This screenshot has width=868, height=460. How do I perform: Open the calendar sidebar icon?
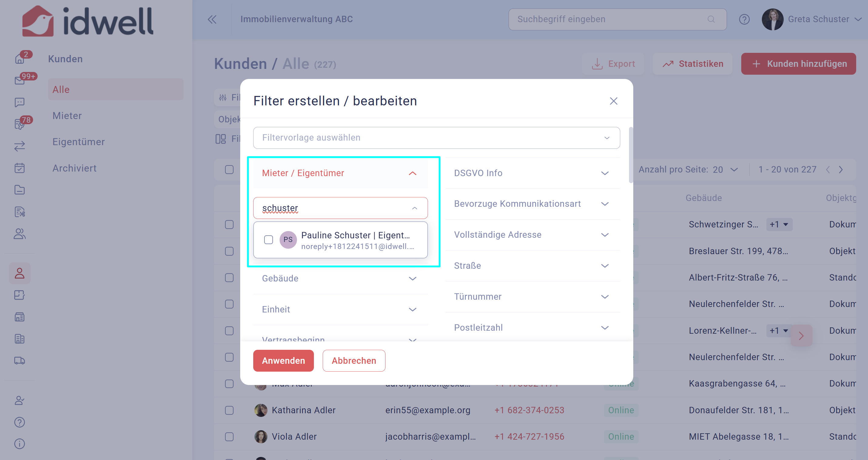19,168
